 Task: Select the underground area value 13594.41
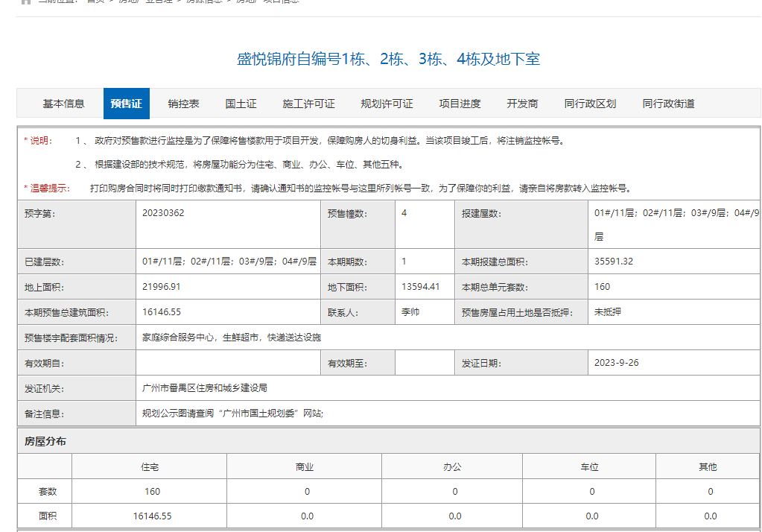click(x=420, y=287)
